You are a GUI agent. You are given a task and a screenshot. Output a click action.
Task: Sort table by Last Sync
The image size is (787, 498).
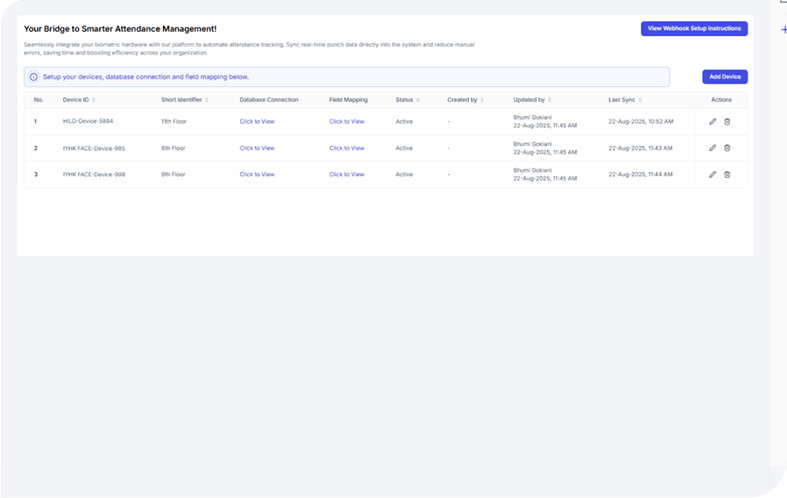(x=640, y=100)
